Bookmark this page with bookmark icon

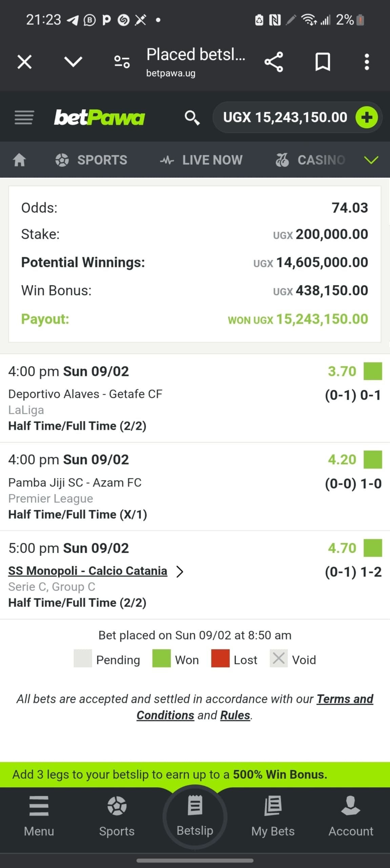coord(322,62)
